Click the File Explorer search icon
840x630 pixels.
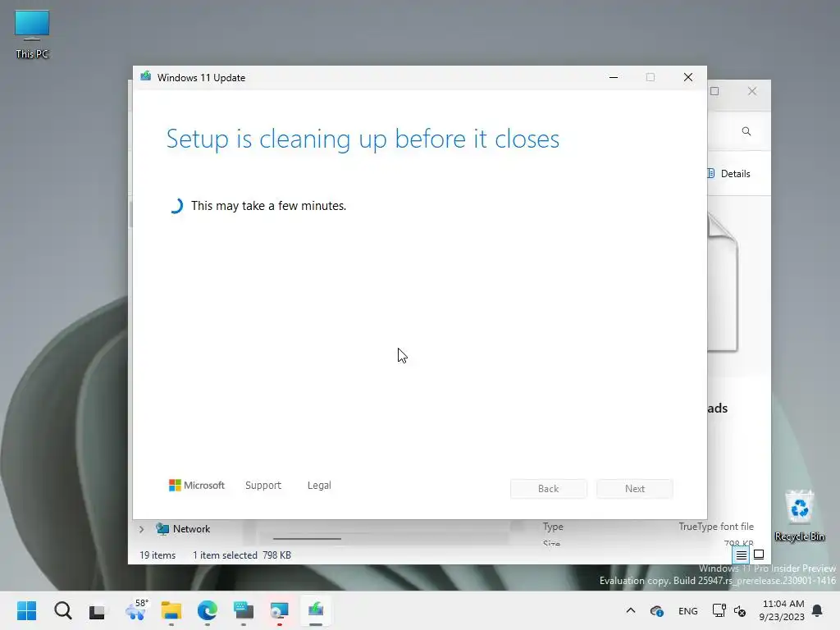(746, 131)
